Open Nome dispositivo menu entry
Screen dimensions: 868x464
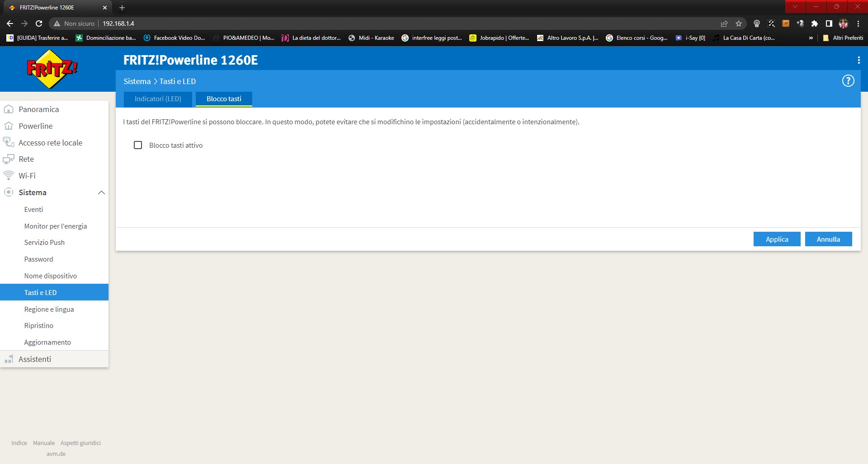click(x=51, y=276)
